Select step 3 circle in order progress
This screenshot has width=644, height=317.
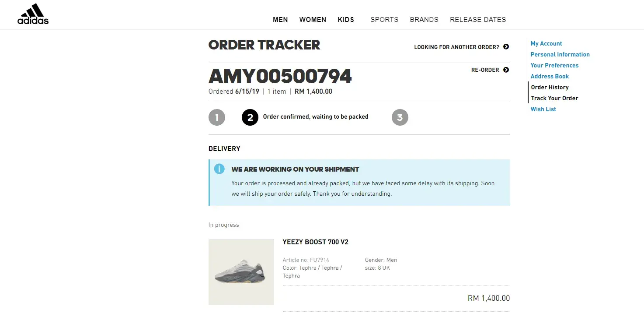(x=400, y=117)
